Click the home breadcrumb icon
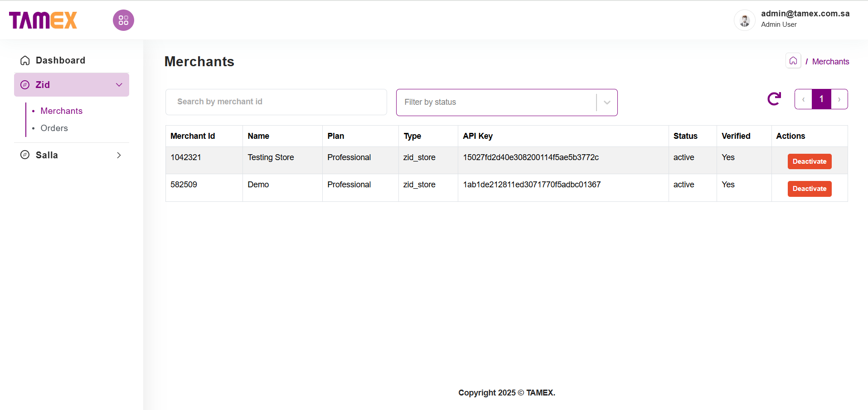 (793, 61)
